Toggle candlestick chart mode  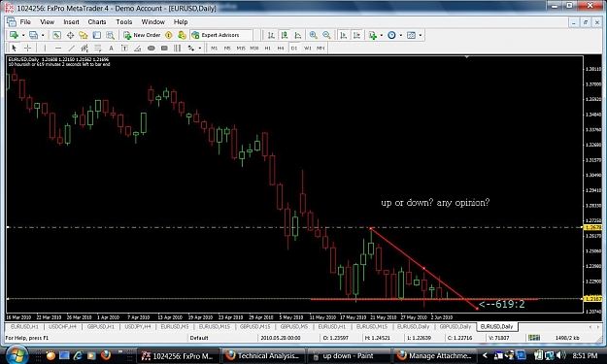(x=285, y=35)
